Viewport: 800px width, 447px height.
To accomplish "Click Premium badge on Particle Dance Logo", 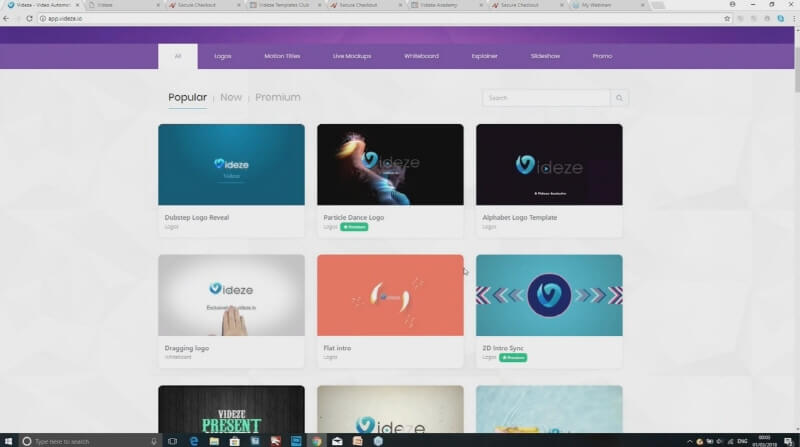I will [354, 227].
